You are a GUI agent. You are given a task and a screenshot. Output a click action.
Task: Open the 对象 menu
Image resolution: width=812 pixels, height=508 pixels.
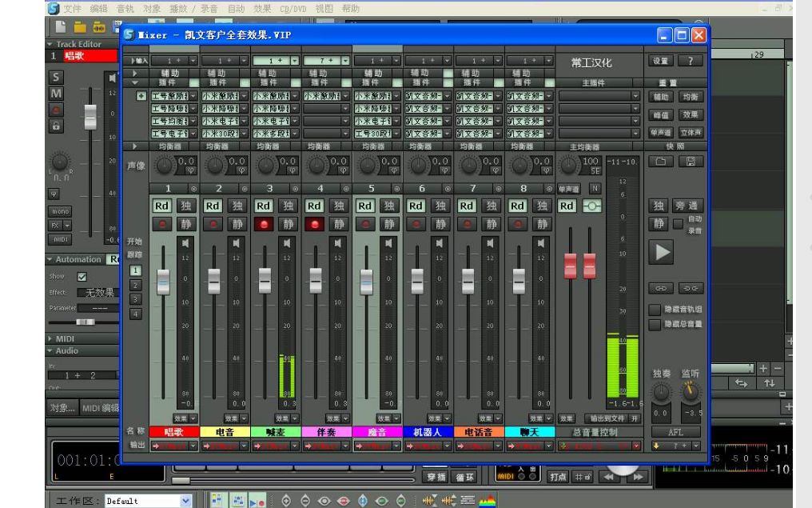pyautogui.click(x=152, y=9)
